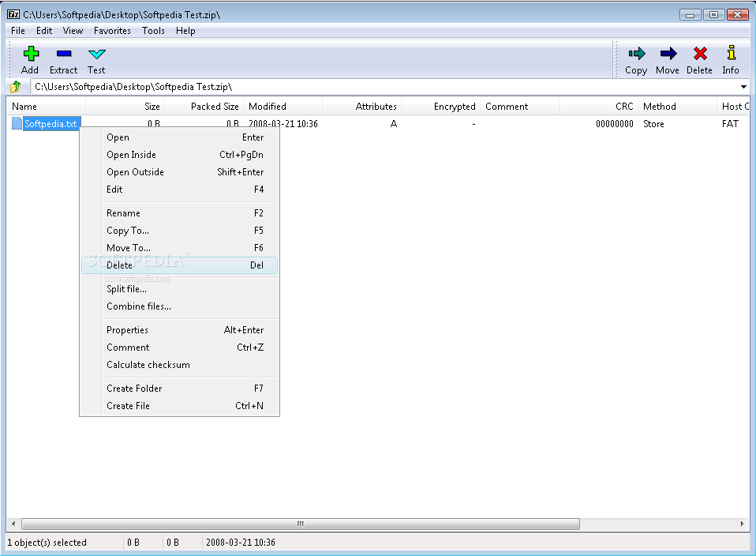Select the Softpedia.txt file name
This screenshot has width=756, height=556.
[51, 124]
